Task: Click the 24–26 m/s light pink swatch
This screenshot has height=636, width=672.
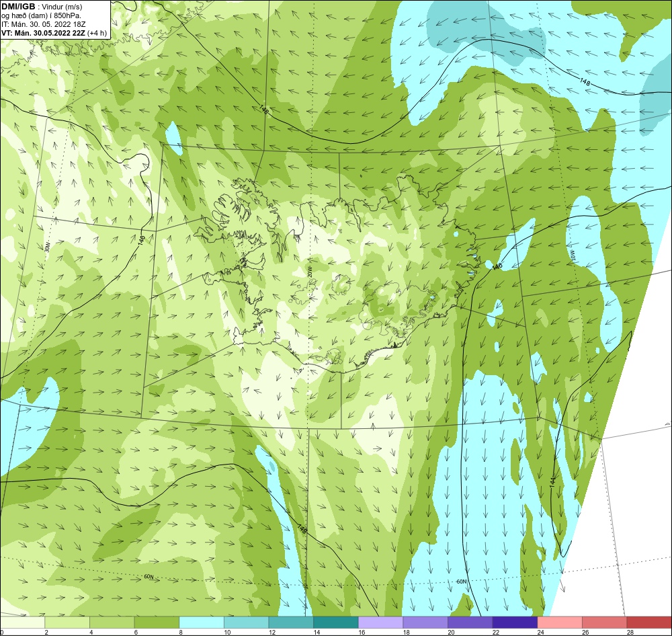Action: point(560,623)
